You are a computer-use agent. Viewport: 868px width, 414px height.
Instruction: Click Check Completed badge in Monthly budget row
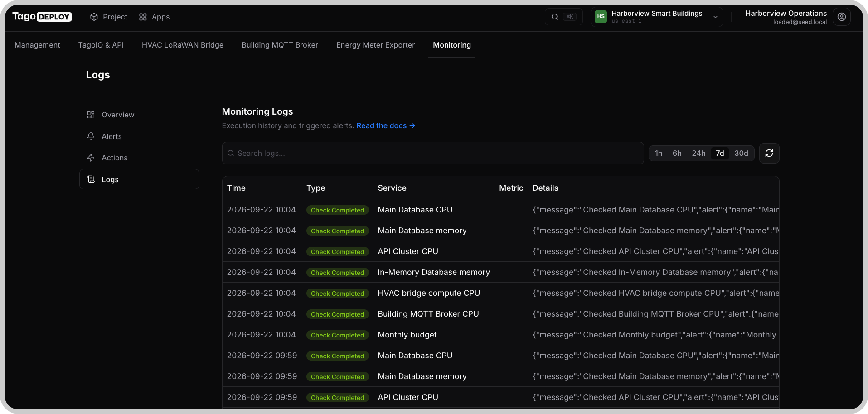(x=338, y=335)
